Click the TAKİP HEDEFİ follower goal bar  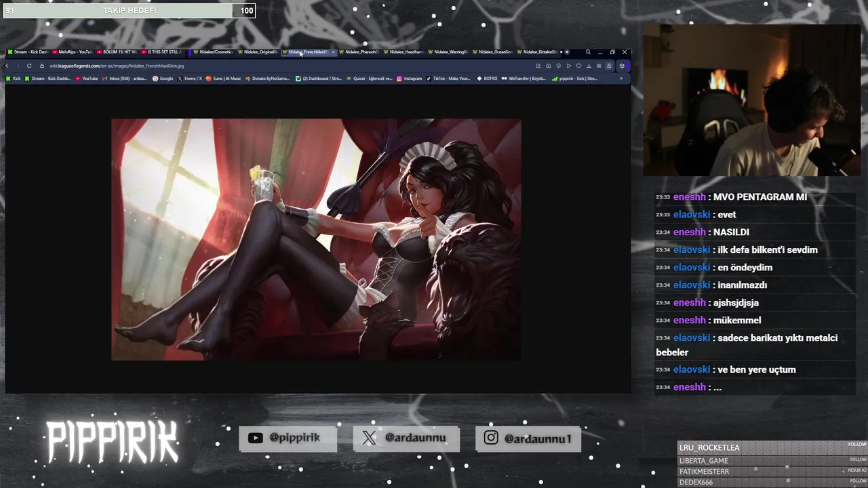coord(129,10)
